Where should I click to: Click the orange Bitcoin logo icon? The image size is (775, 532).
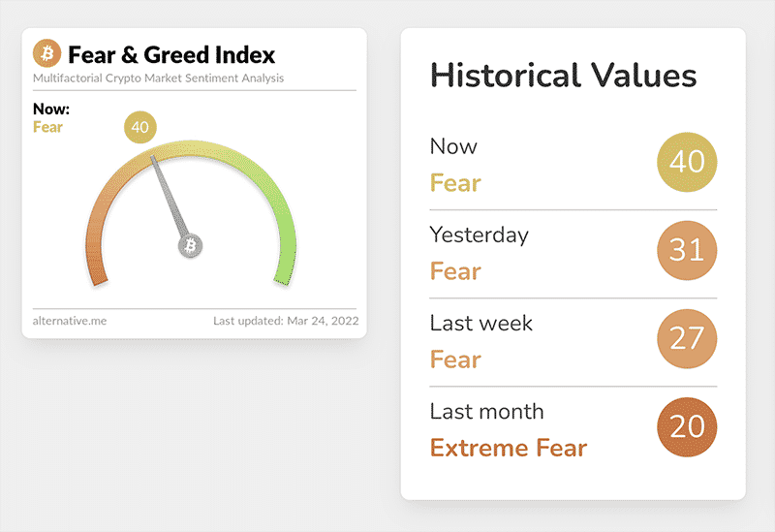[x=46, y=53]
